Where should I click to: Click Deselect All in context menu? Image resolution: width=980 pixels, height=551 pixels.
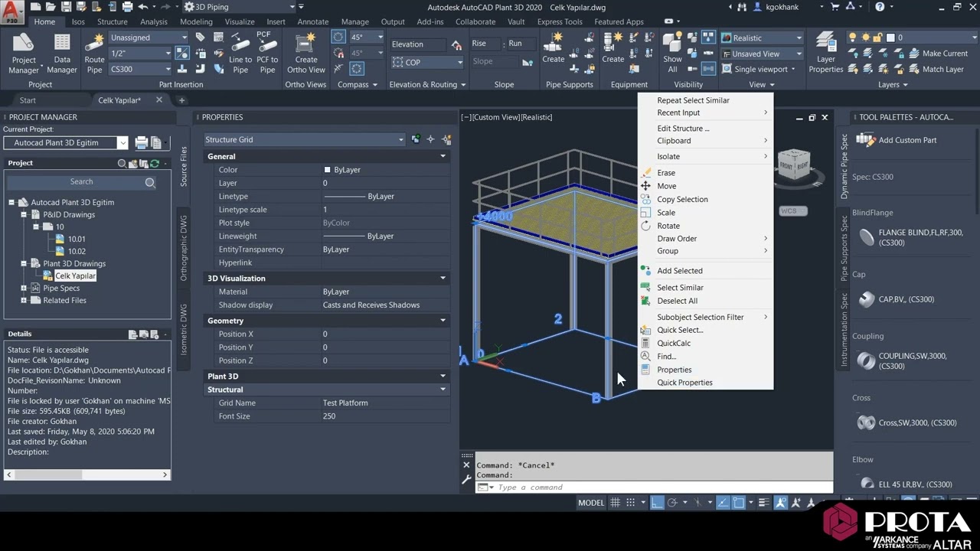(x=677, y=301)
